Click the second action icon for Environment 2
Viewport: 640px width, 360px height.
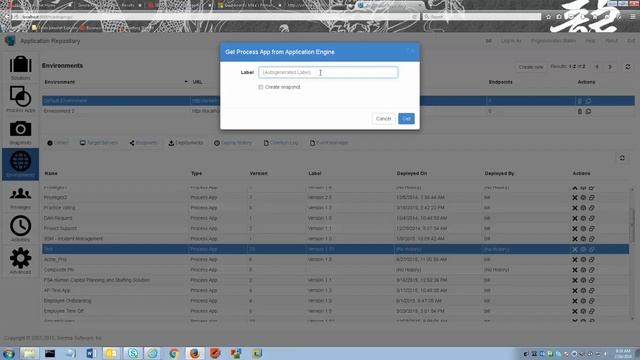[588, 111]
